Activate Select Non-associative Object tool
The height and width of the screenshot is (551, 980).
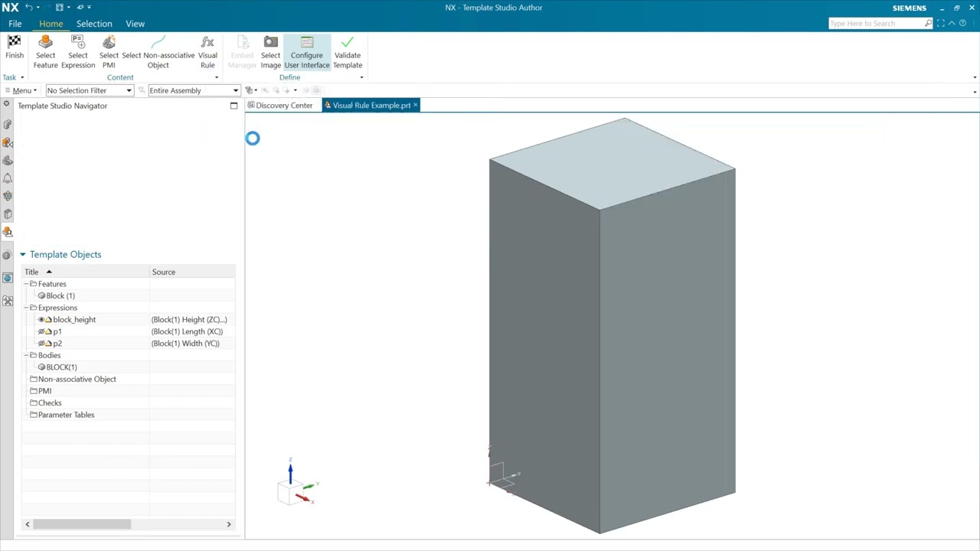click(x=158, y=52)
